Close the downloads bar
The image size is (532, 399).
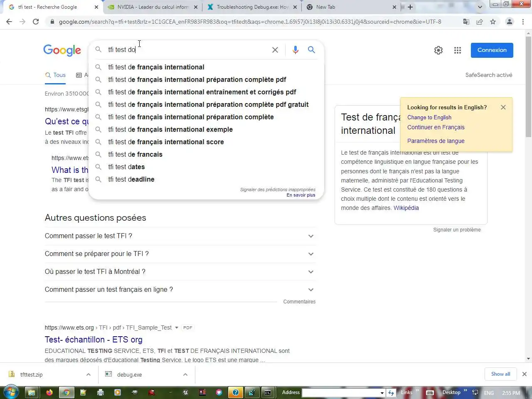(x=525, y=374)
